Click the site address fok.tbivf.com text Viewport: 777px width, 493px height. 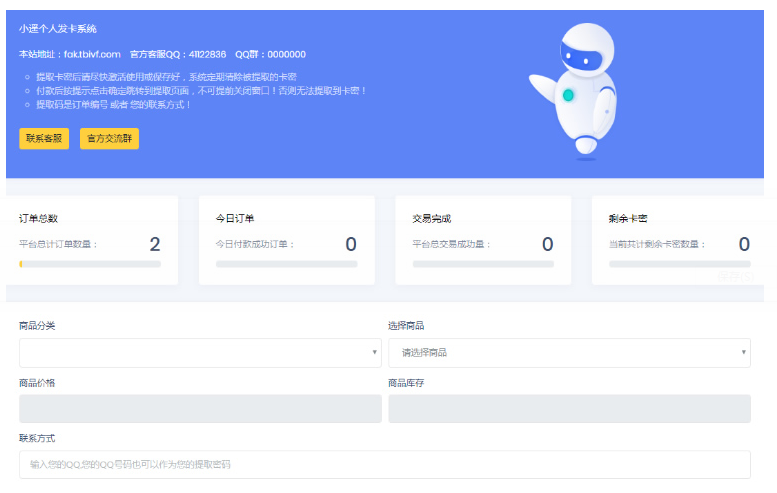click(91, 54)
